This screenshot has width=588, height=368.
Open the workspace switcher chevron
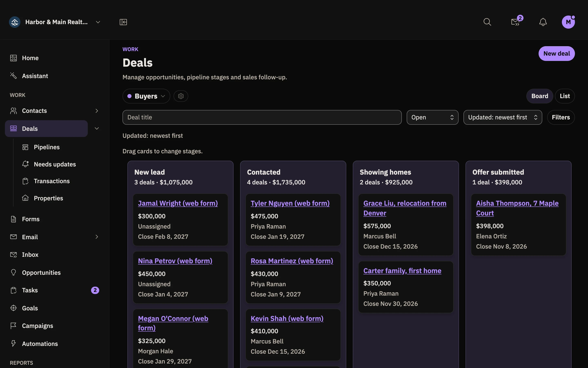point(98,22)
